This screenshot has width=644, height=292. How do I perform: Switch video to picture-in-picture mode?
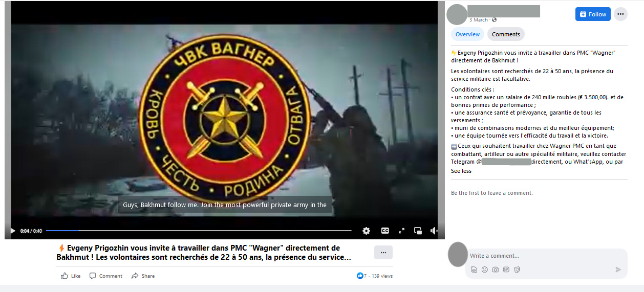[x=418, y=231]
